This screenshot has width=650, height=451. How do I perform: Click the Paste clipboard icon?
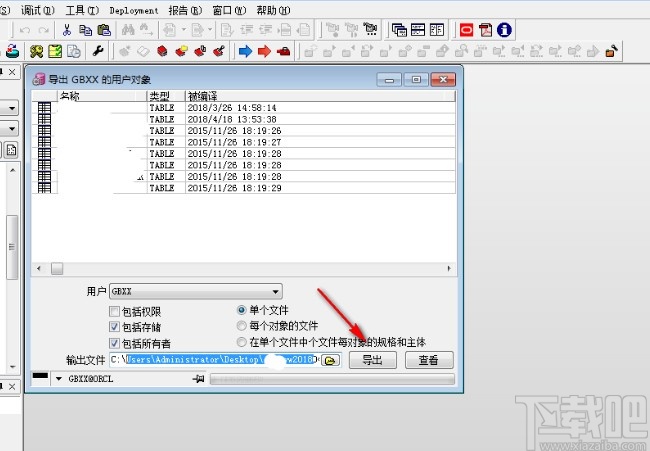(x=104, y=30)
